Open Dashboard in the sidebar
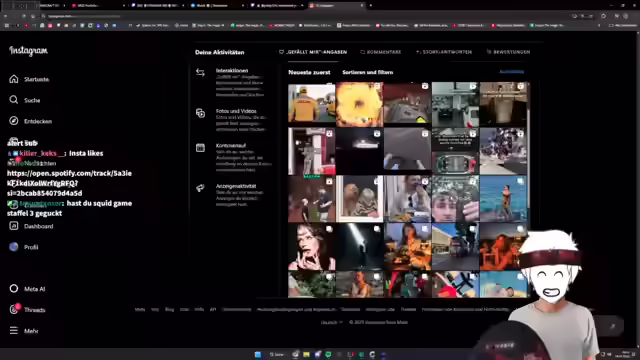The height and width of the screenshot is (360, 640). click(x=31, y=226)
